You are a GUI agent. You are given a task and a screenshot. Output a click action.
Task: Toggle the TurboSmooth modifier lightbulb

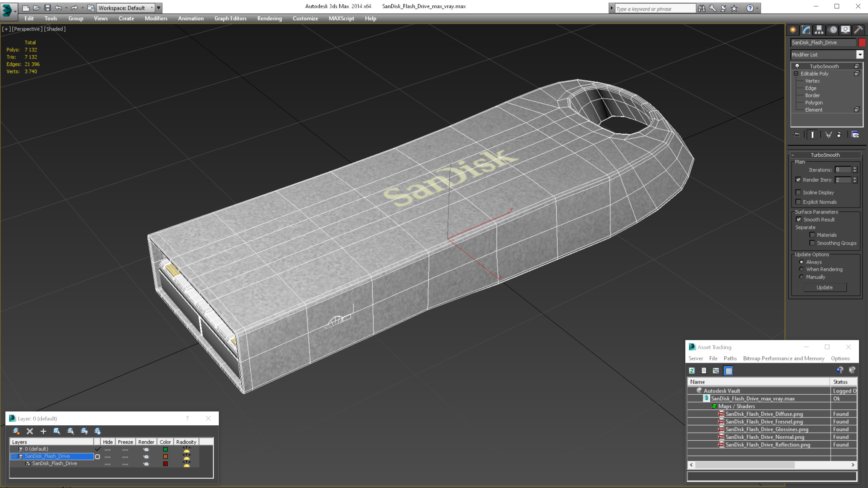[797, 66]
